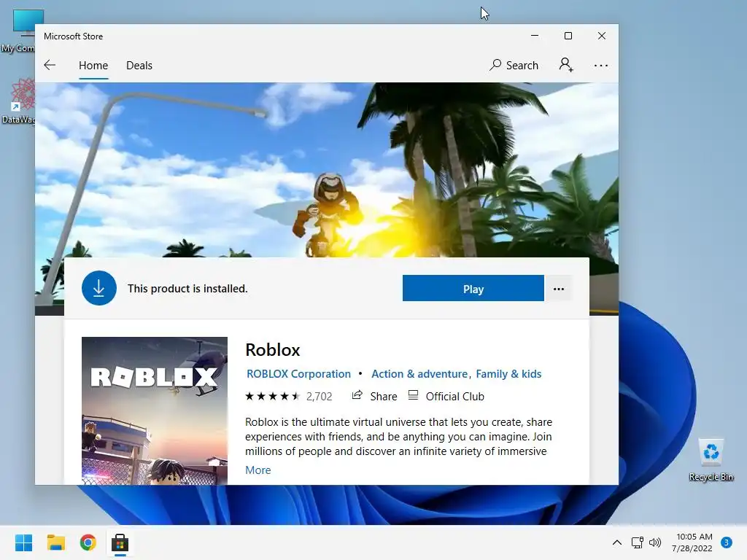The height and width of the screenshot is (560, 747).
Task: Click the 'This product is installed.' text
Action: [187, 289]
